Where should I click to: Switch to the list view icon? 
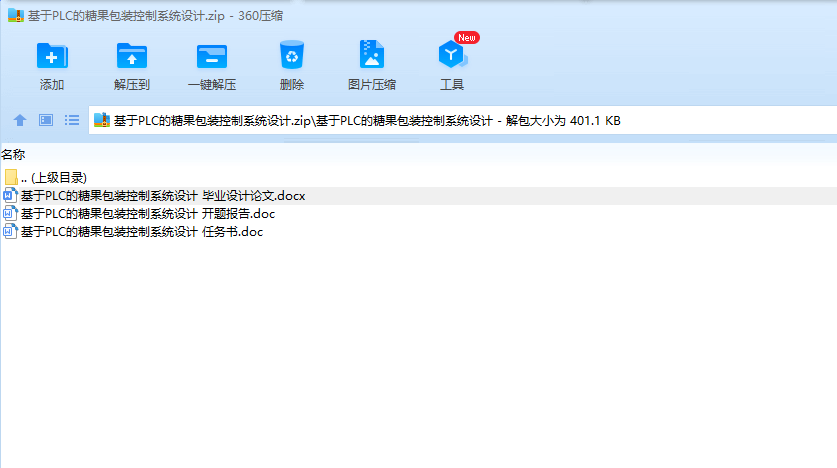pos(72,120)
